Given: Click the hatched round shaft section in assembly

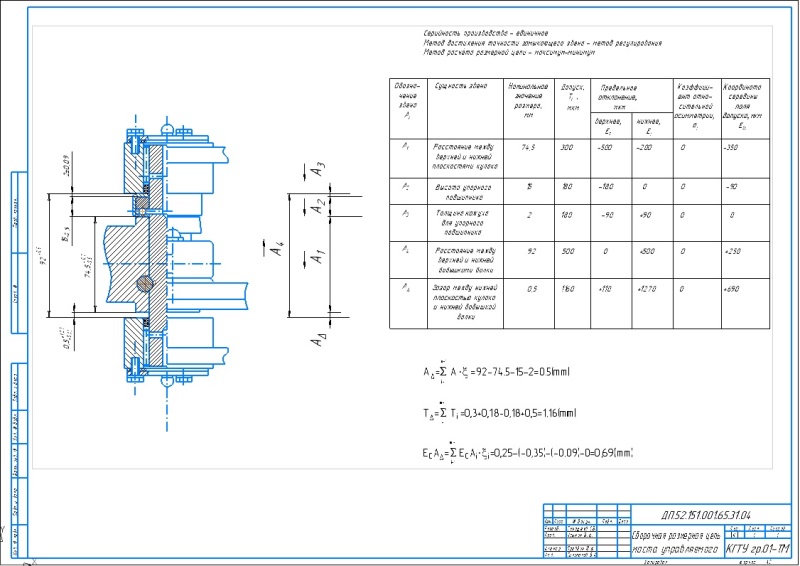Looking at the screenshot, I should click(145, 284).
